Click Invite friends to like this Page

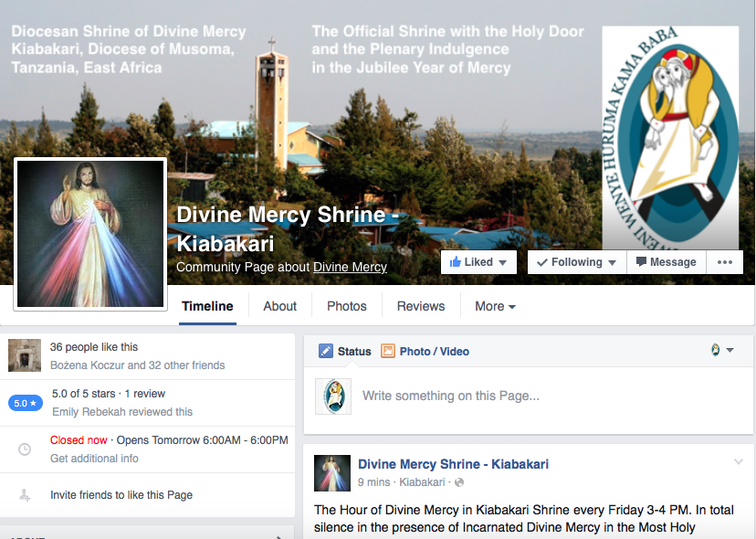(121, 495)
